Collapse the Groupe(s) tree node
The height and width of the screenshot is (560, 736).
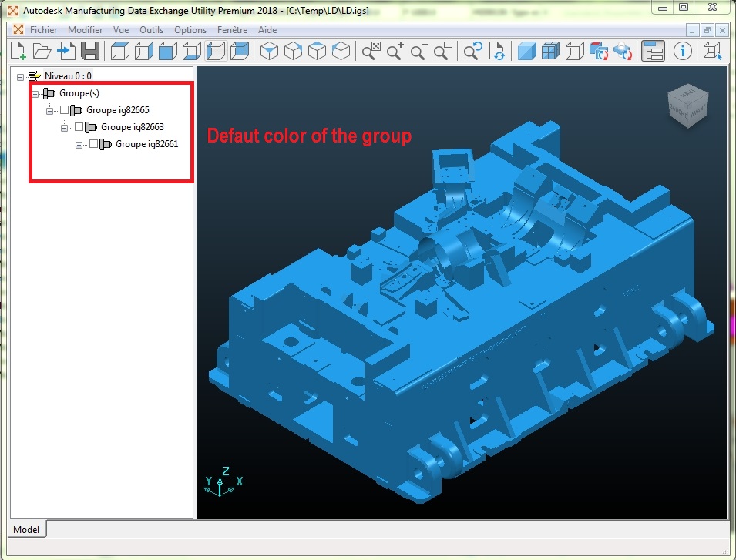coord(35,92)
